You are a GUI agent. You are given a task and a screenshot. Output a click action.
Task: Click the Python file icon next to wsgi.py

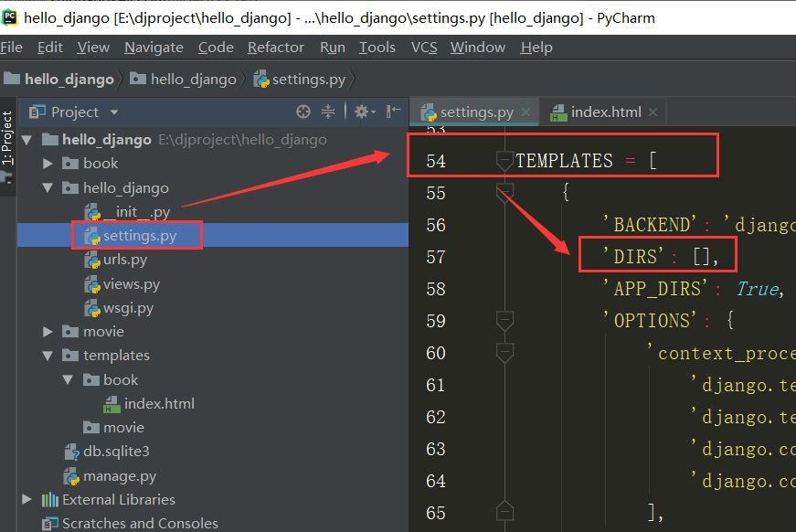click(x=92, y=308)
